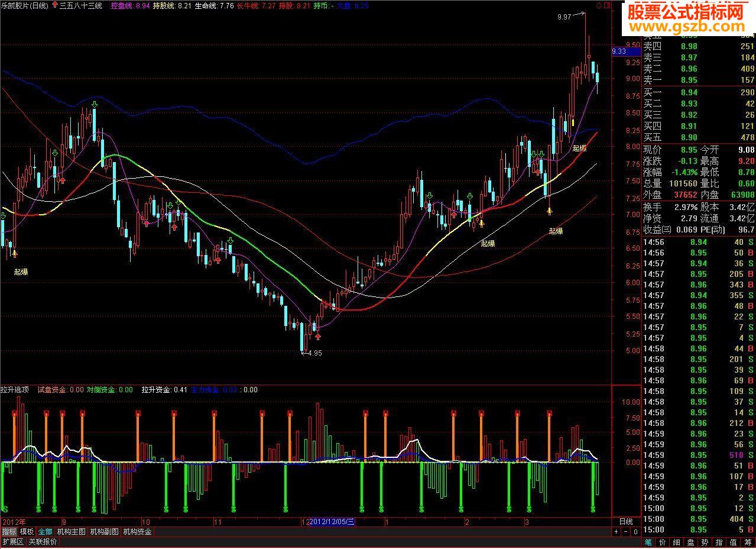Select the 盘 tab in quote panel
This screenshot has width=756, height=549.
pyautogui.click(x=691, y=542)
